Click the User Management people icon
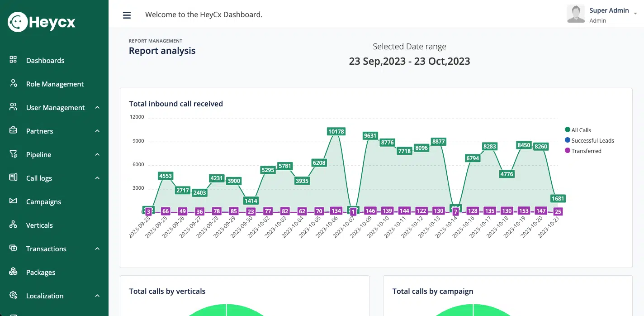 coord(13,107)
